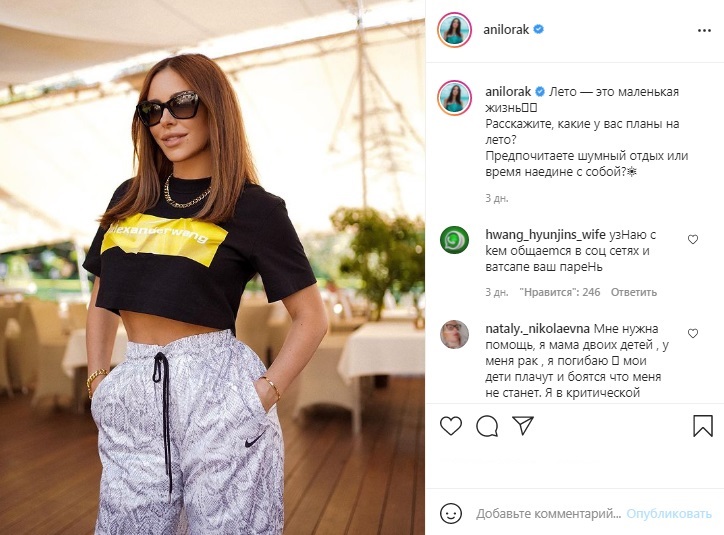Open the three-dots options menu
The image size is (724, 535).
pyautogui.click(x=704, y=30)
